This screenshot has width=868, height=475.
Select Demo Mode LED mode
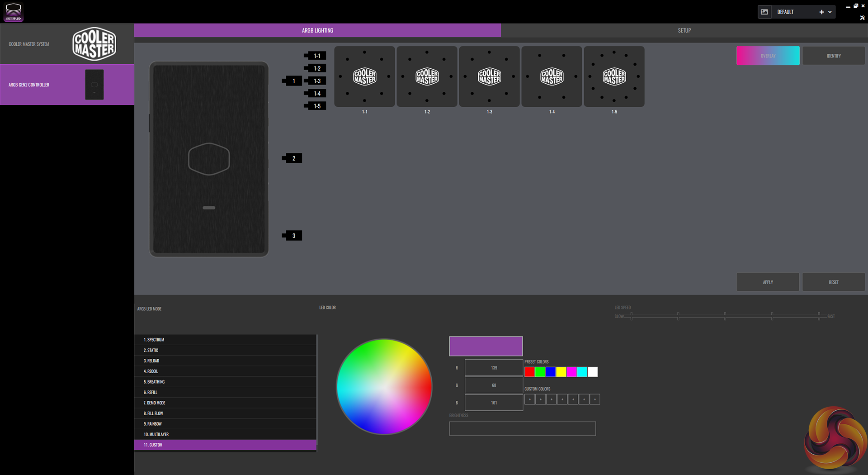point(225,403)
